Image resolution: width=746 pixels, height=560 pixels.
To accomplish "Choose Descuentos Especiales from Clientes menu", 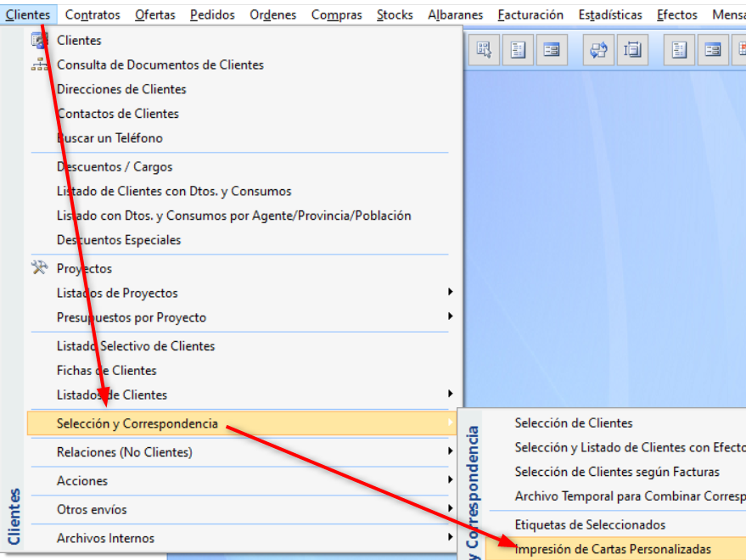I will 119,240.
